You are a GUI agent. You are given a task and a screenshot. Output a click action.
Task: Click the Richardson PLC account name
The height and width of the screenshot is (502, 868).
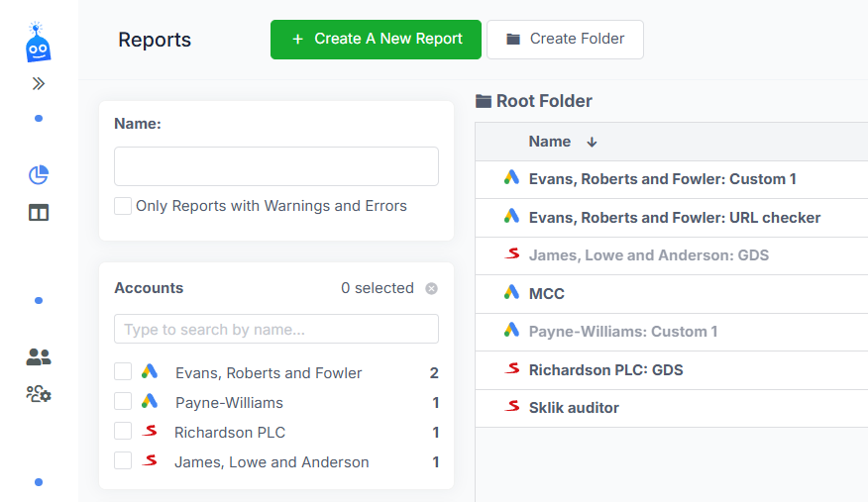coord(230,433)
